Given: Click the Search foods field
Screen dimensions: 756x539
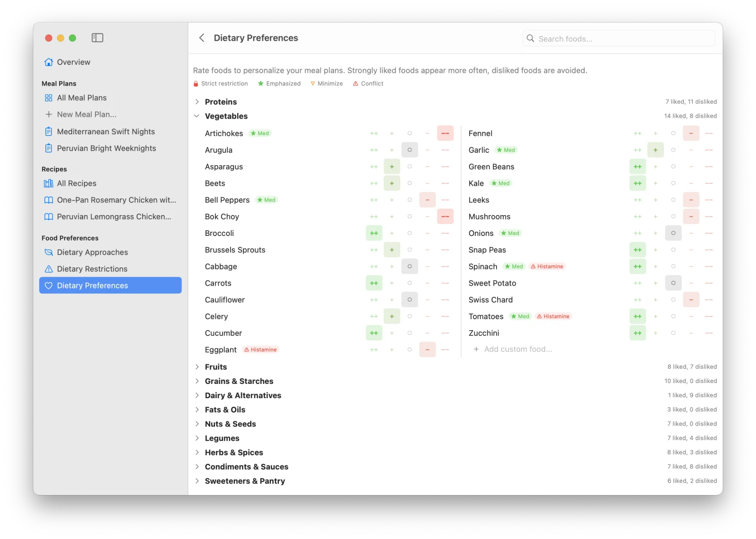Looking at the screenshot, I should (x=619, y=38).
